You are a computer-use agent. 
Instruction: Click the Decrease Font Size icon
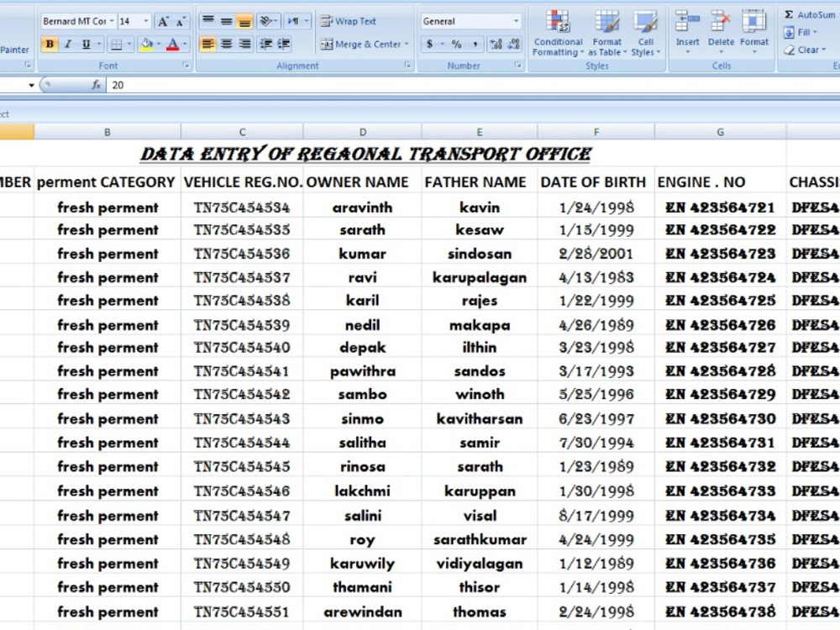pos(181,22)
